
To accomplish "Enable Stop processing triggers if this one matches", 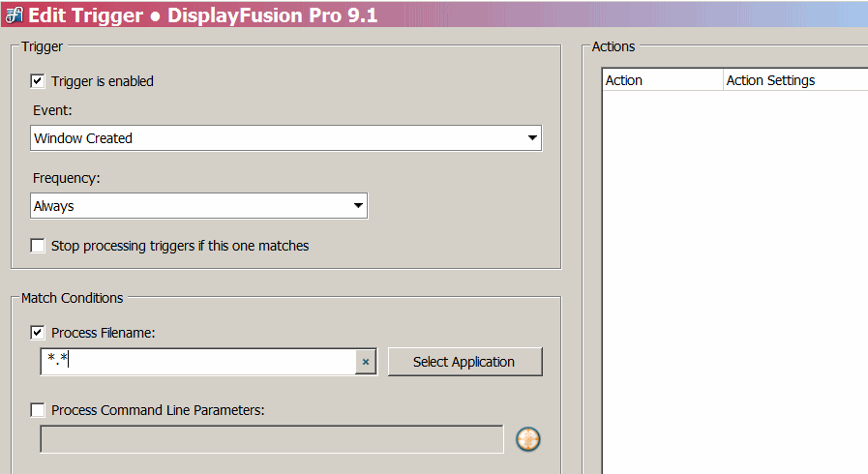I will click(38, 246).
